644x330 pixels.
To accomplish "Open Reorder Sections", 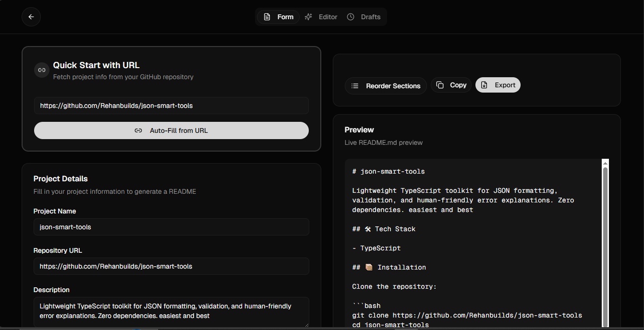I will coord(386,85).
